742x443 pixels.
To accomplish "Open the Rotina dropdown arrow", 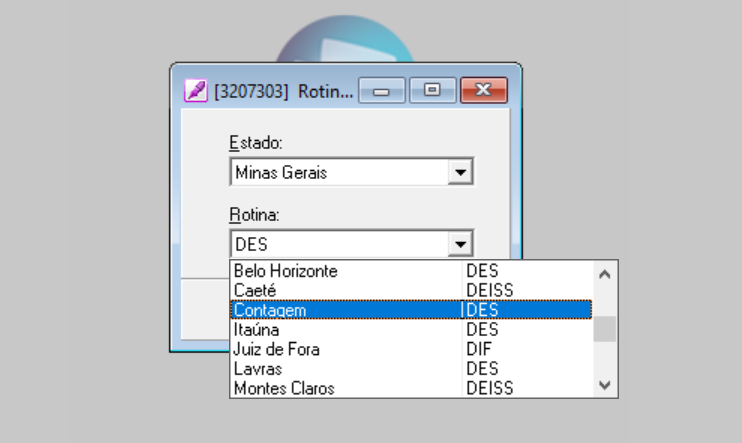I will (x=460, y=244).
